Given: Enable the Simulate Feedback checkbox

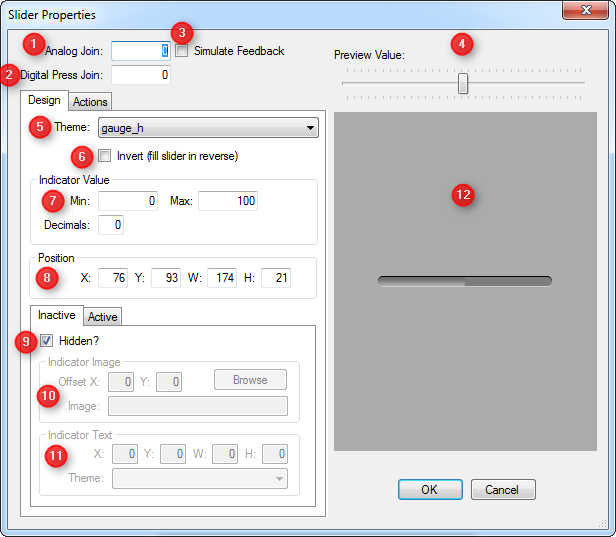Looking at the screenshot, I should click(x=182, y=51).
